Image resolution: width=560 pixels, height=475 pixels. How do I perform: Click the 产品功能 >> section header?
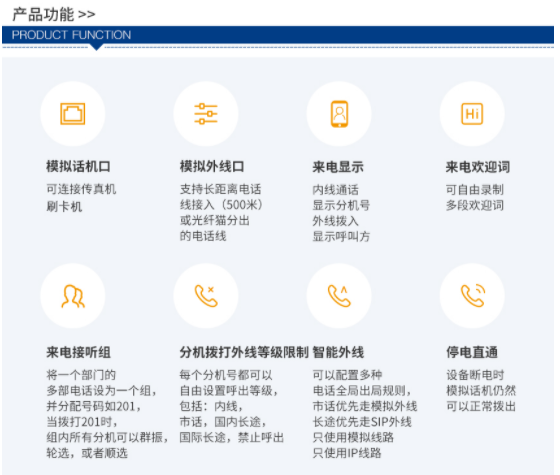[x=54, y=14]
